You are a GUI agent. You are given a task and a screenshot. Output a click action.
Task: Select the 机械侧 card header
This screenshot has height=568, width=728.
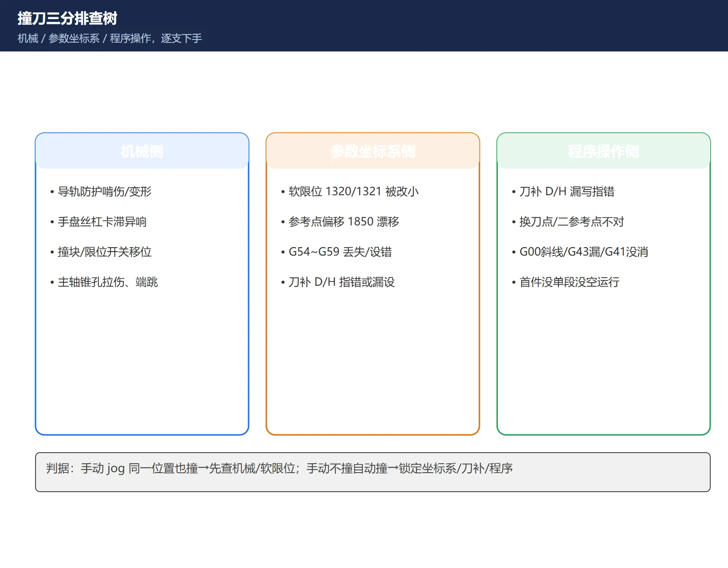(142, 151)
